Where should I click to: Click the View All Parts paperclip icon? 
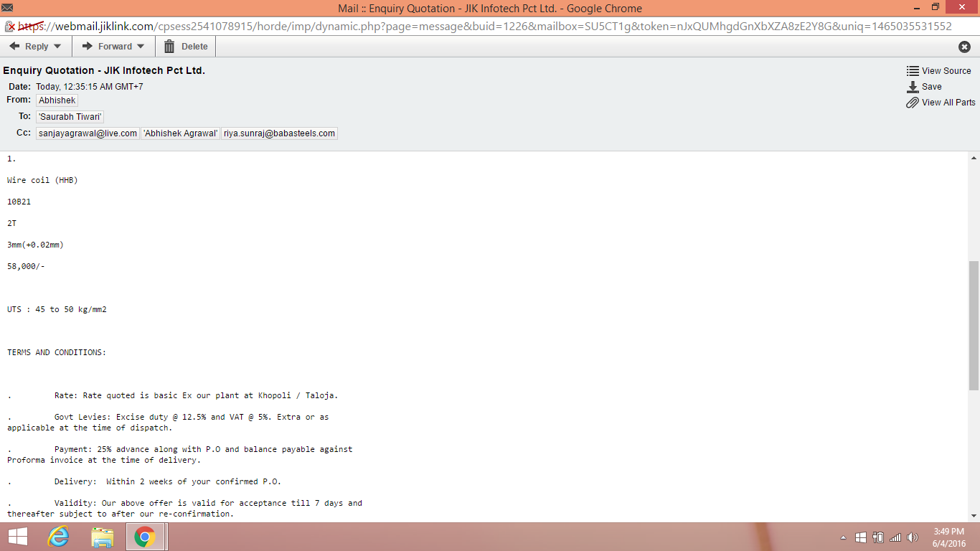[913, 103]
